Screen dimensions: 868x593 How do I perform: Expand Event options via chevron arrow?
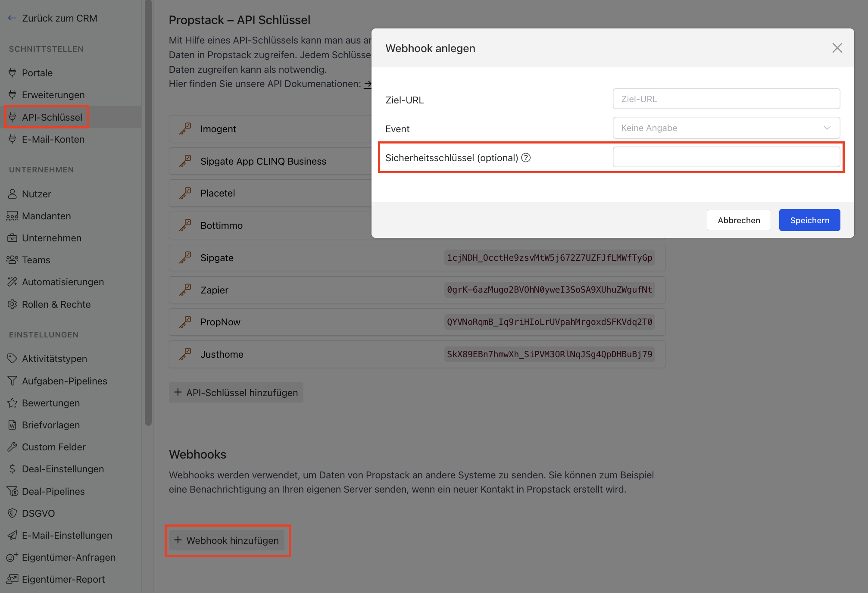click(827, 128)
